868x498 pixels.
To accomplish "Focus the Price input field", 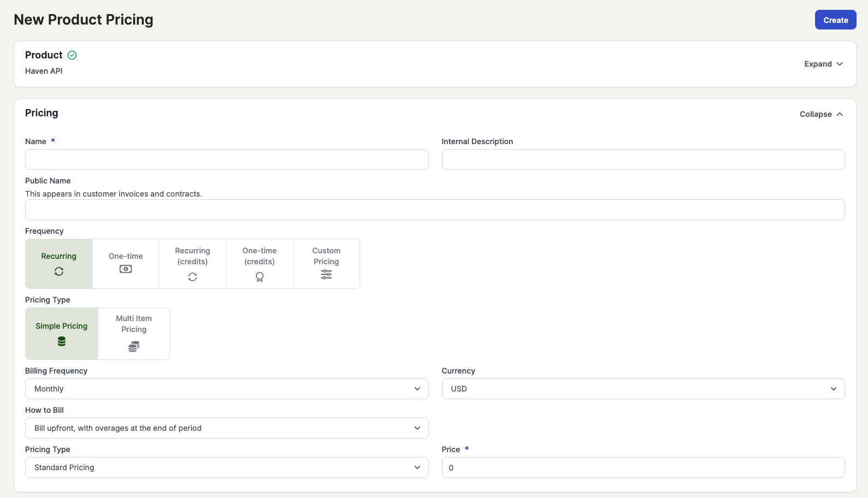I will (x=643, y=467).
